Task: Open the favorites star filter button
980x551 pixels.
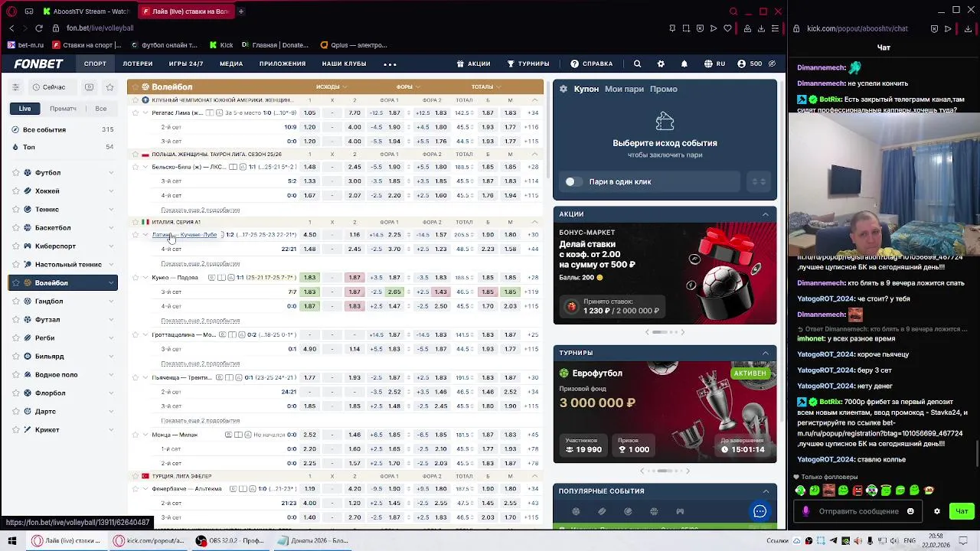Action: pyautogui.click(x=109, y=87)
